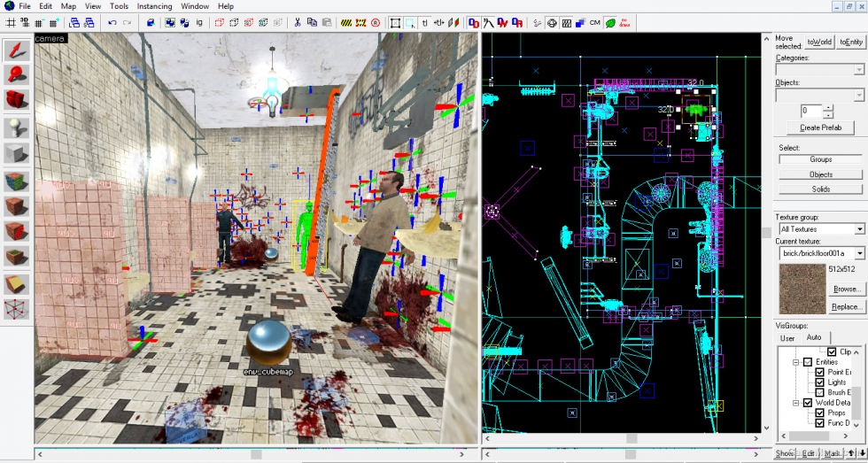This screenshot has width=868, height=463.
Task: Open the Edit menu
Action: click(x=45, y=6)
